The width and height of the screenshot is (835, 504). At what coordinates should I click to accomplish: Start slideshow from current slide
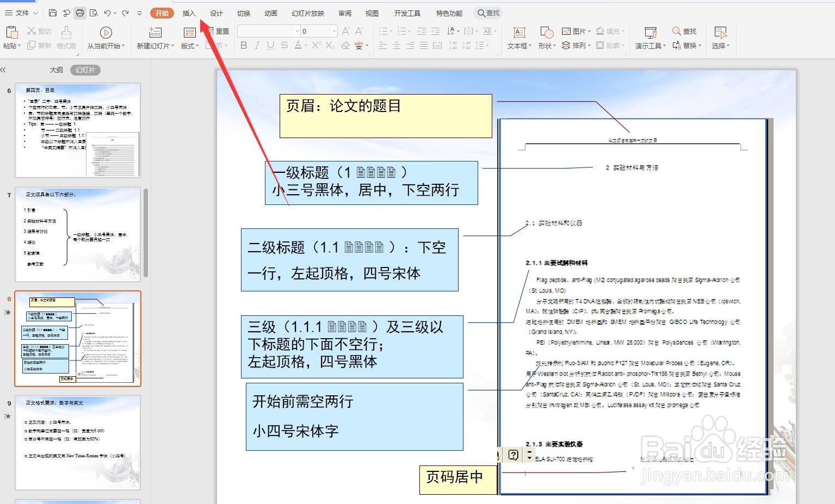105,38
